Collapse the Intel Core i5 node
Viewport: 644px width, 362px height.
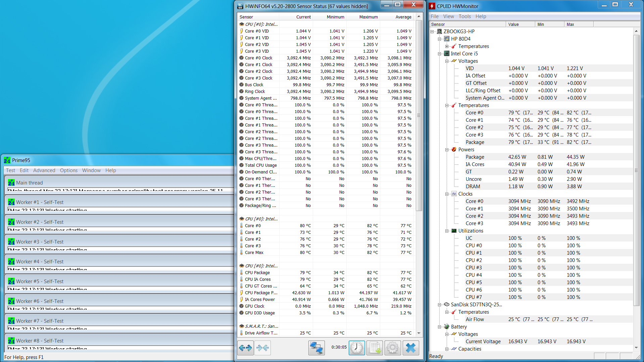tap(440, 54)
